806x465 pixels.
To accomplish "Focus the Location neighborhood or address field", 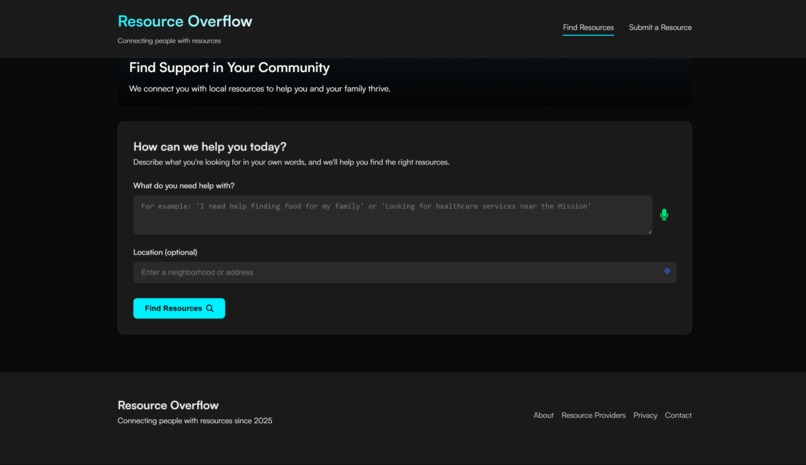I will 405,272.
